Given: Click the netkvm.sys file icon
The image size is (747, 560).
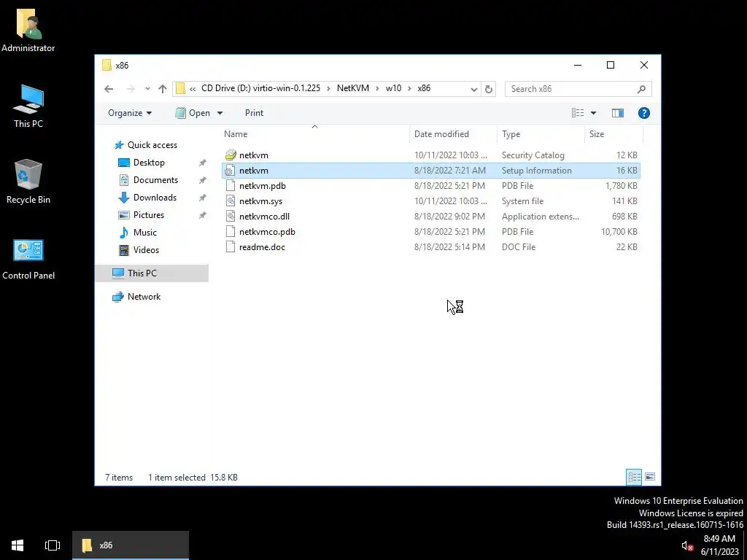Looking at the screenshot, I should point(231,201).
